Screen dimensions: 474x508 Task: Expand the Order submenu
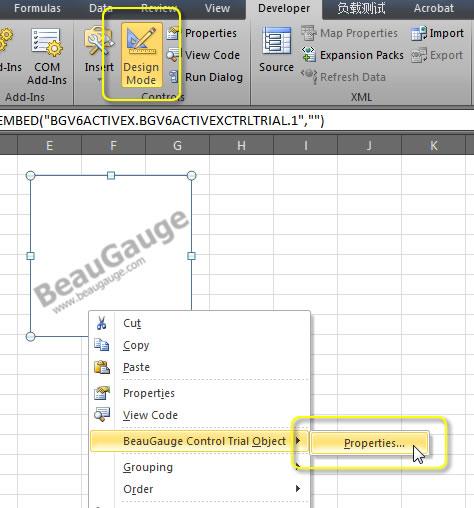pos(199,489)
